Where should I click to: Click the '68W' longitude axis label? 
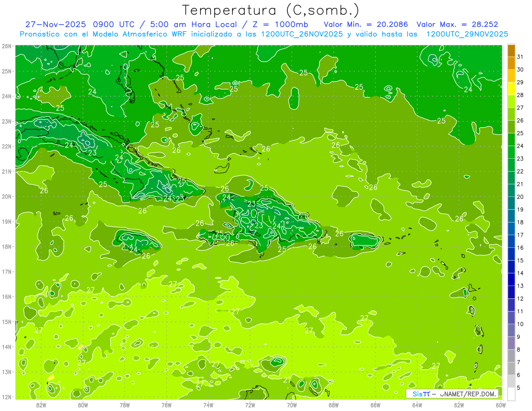point(333,405)
